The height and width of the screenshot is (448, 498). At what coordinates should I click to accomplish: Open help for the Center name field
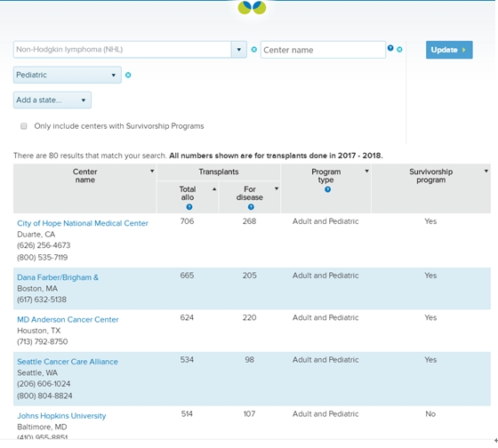(390, 48)
